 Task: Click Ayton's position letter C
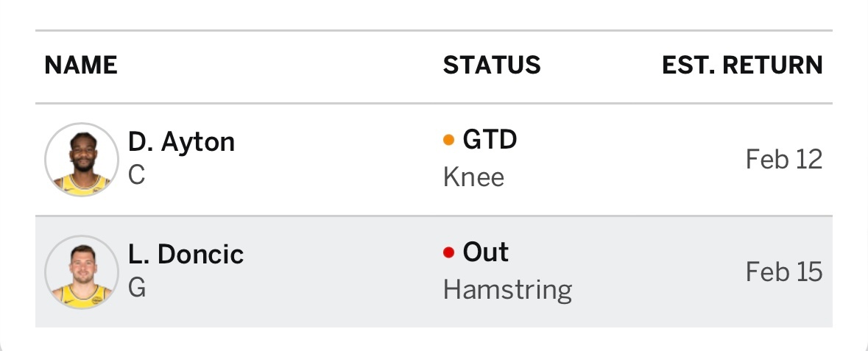point(136,176)
